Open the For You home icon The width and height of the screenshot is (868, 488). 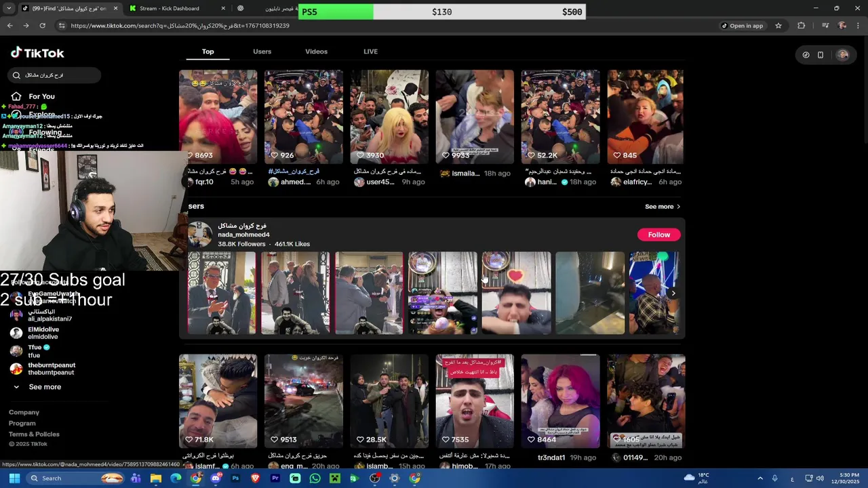tap(16, 96)
